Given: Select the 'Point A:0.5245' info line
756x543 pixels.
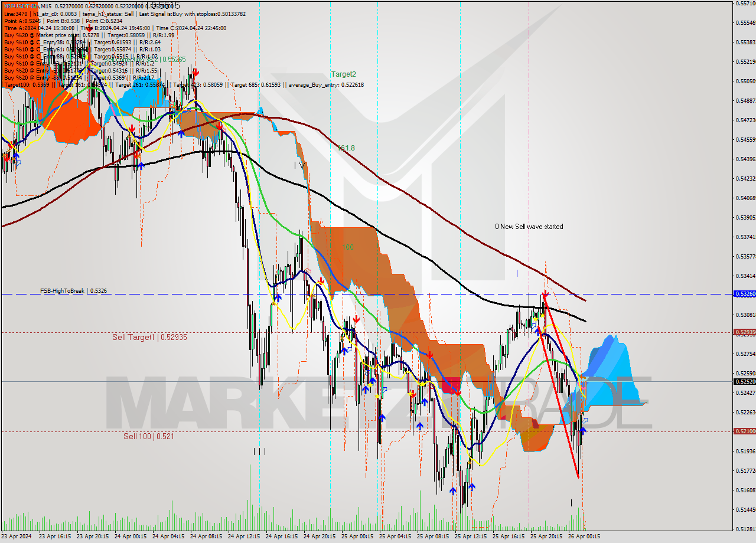Looking at the screenshot, I should pos(63,21).
